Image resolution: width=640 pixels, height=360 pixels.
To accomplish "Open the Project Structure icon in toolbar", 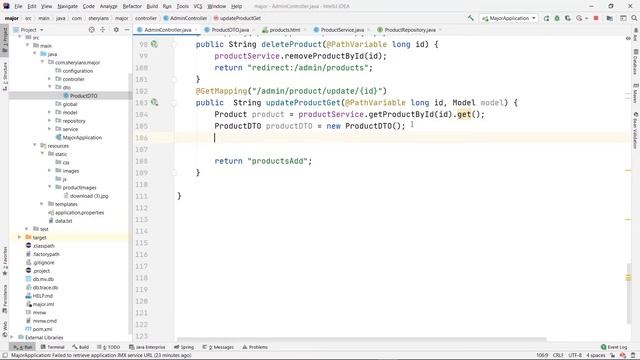I will [609, 18].
